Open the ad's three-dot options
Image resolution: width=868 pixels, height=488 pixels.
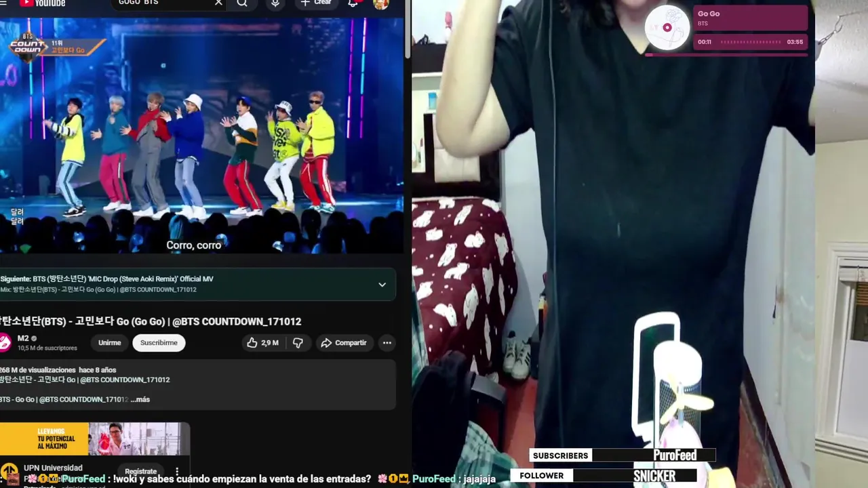click(177, 471)
